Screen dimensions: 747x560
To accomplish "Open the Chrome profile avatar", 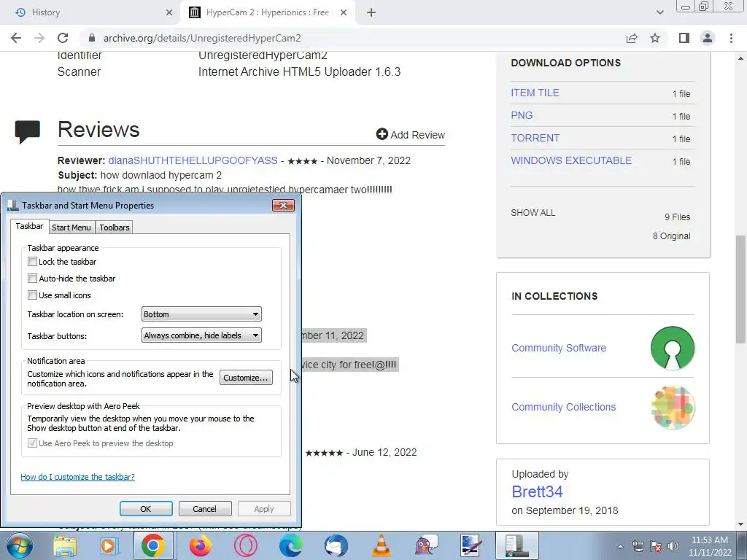I will [x=708, y=38].
